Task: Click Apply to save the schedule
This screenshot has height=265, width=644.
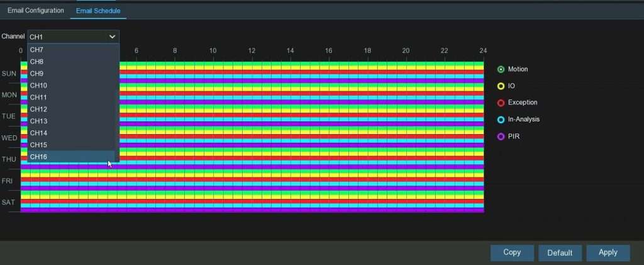Action: click(x=608, y=252)
